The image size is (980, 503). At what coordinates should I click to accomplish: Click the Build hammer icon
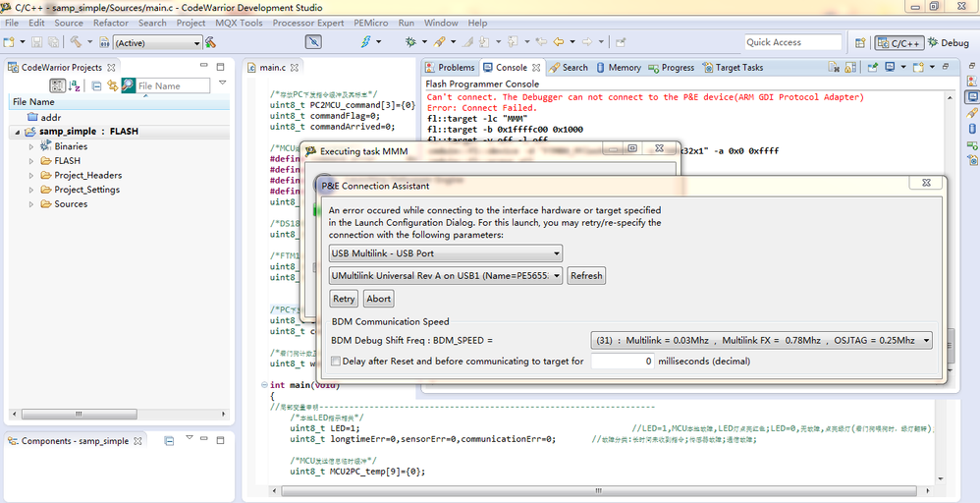(x=76, y=42)
